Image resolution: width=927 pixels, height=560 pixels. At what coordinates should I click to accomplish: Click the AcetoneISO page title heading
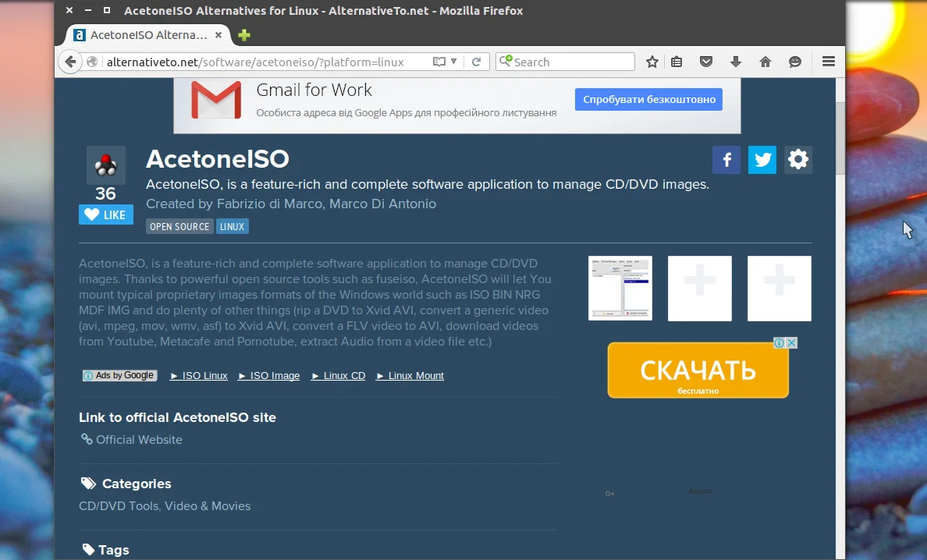coord(218,159)
